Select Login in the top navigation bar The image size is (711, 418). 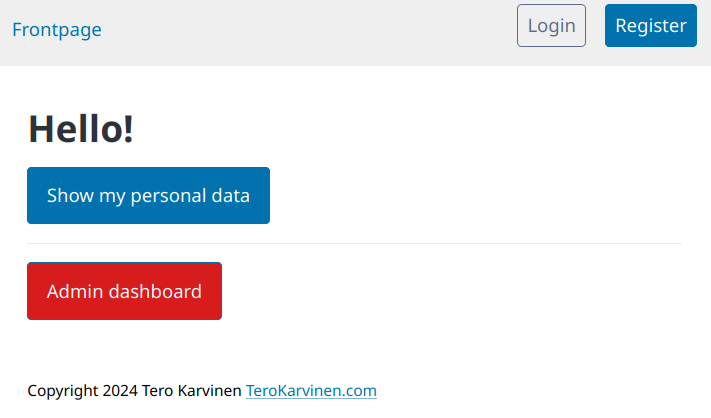pyautogui.click(x=551, y=26)
